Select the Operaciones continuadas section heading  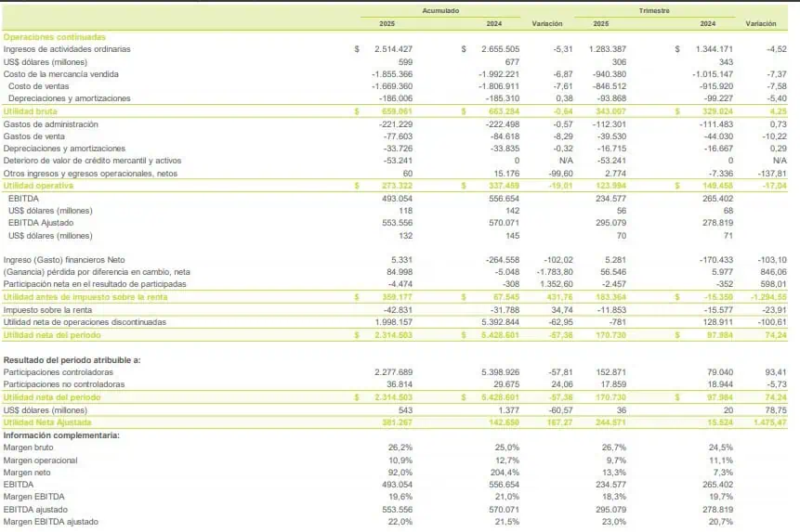coord(55,37)
